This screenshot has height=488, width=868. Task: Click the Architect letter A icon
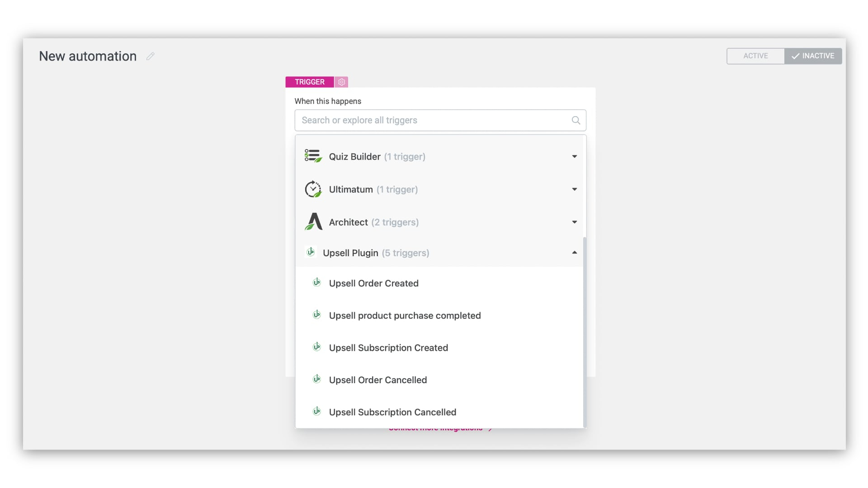[313, 222]
